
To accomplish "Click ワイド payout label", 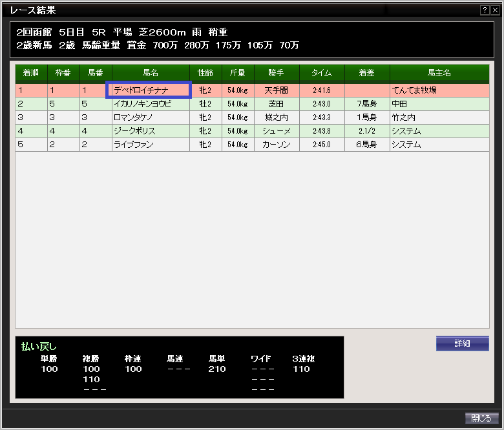I will [x=260, y=358].
